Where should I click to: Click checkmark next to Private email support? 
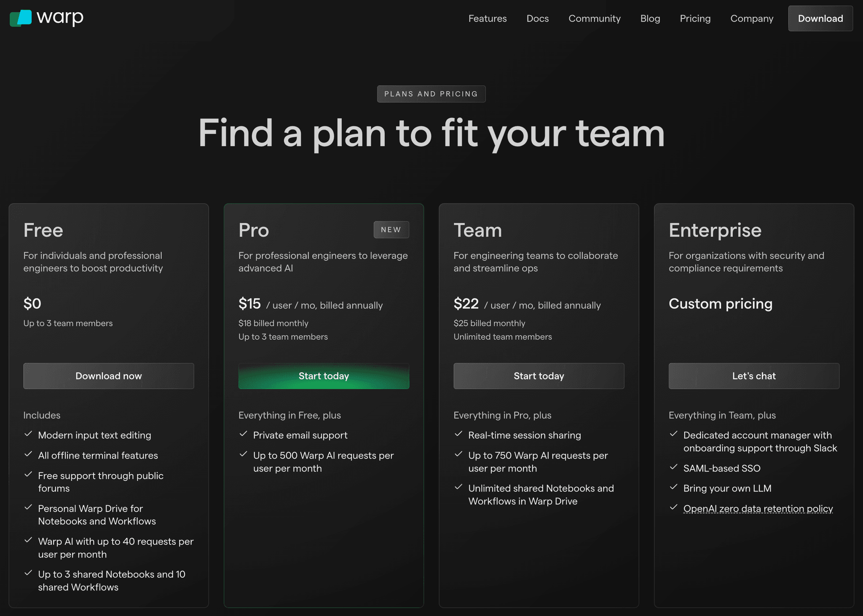pyautogui.click(x=243, y=434)
